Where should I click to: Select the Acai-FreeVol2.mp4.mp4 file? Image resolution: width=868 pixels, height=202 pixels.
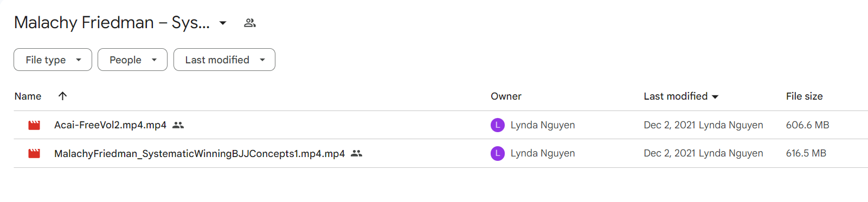click(x=110, y=125)
